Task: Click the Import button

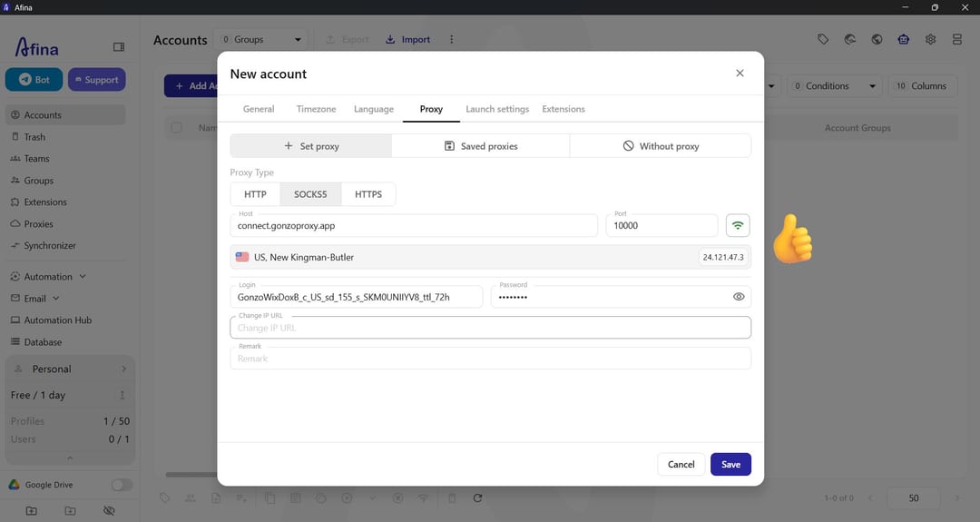Action: pos(407,39)
